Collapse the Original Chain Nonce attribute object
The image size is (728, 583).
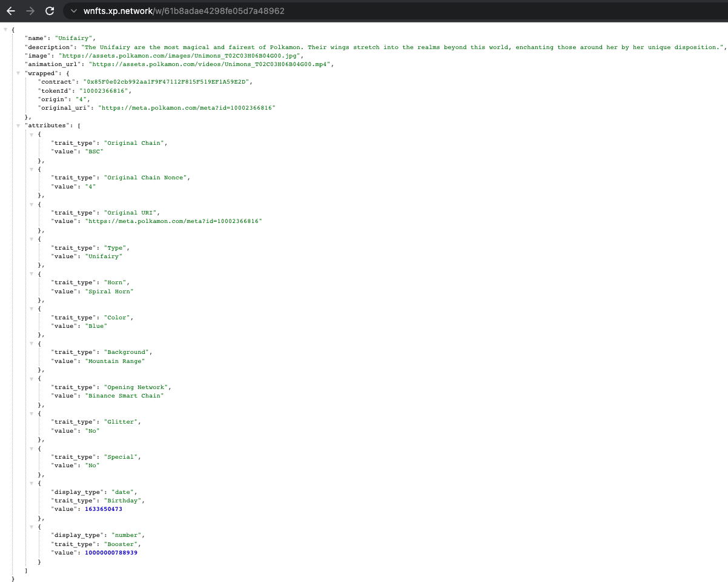click(x=32, y=169)
